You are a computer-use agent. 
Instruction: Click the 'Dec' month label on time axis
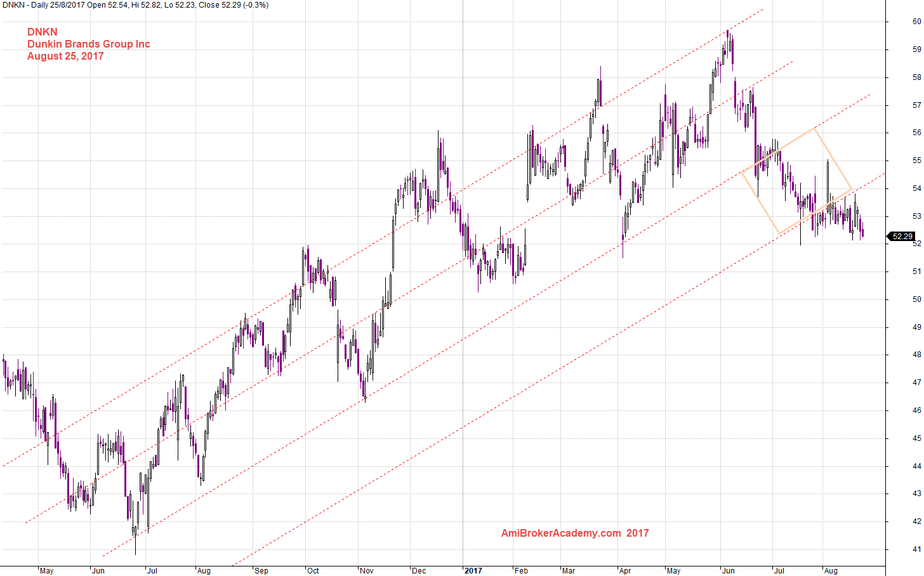point(419,571)
